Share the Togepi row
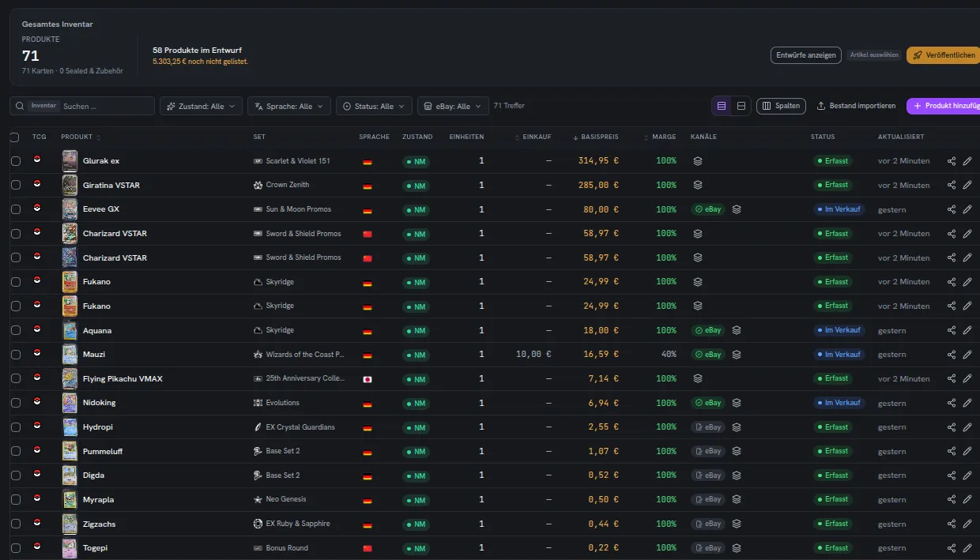980x560 pixels. (x=951, y=548)
